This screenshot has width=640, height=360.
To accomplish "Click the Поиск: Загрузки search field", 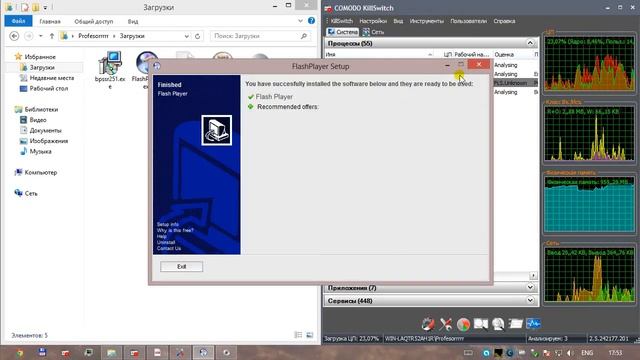I will click(260, 36).
